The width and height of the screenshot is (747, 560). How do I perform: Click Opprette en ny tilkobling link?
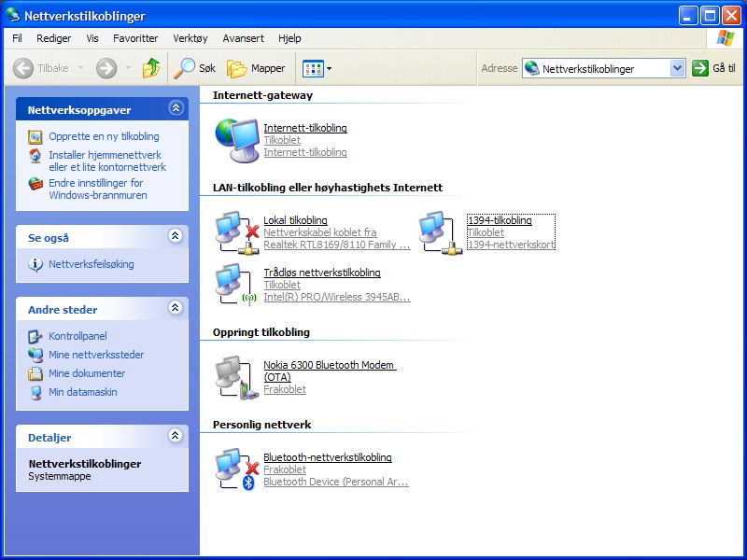[x=104, y=136]
